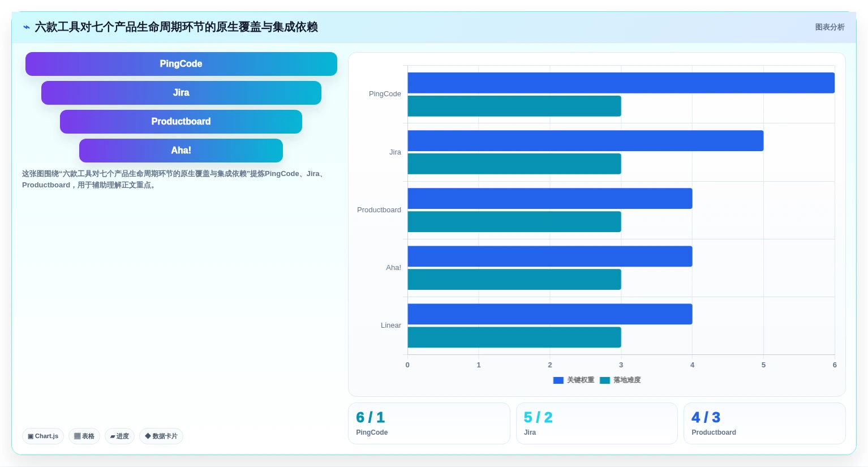Click Linear 关键权重 blue bar
This screenshot has width=868, height=467.
[550, 314]
